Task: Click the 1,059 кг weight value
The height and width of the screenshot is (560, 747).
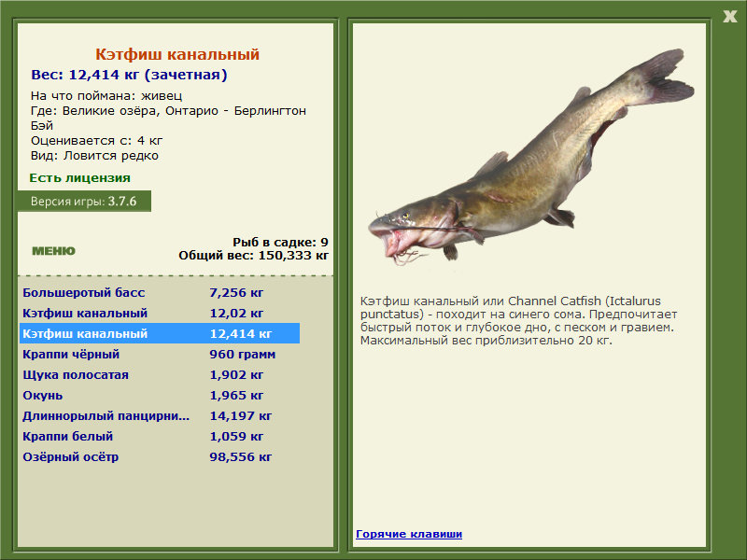Action: point(236,436)
